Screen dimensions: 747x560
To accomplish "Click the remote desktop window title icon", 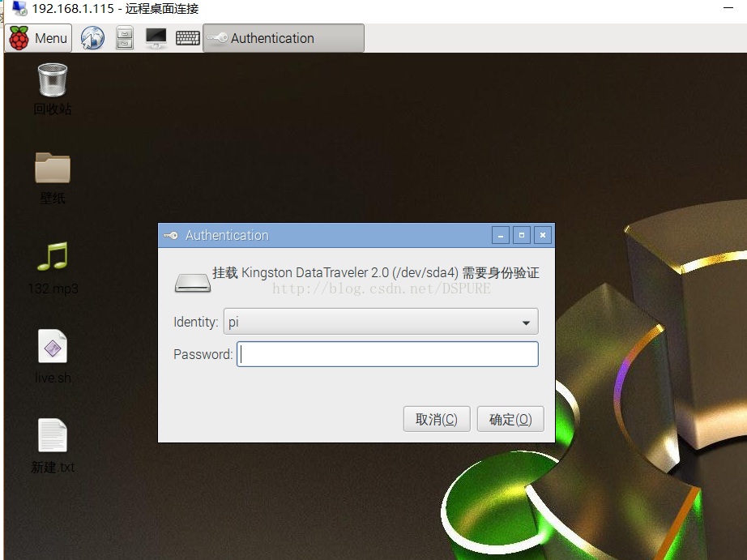I will 19,8.
